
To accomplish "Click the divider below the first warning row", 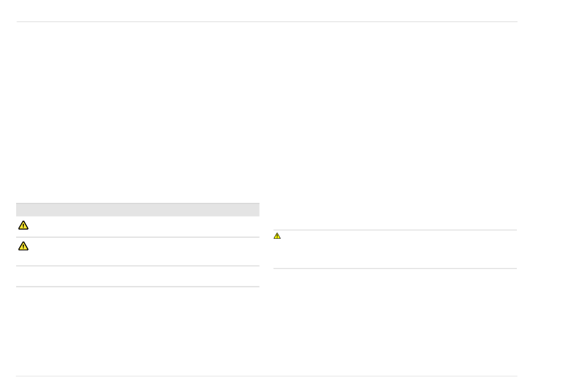I will tap(138, 237).
